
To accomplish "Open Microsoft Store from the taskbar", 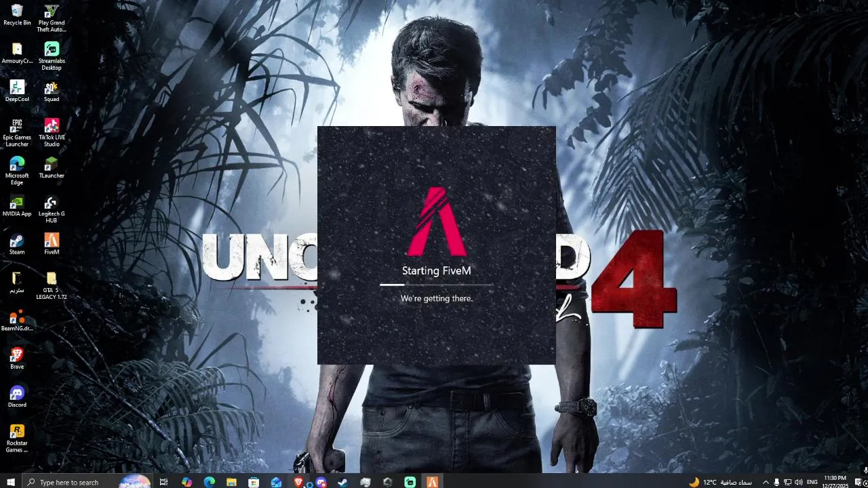I will click(x=254, y=482).
